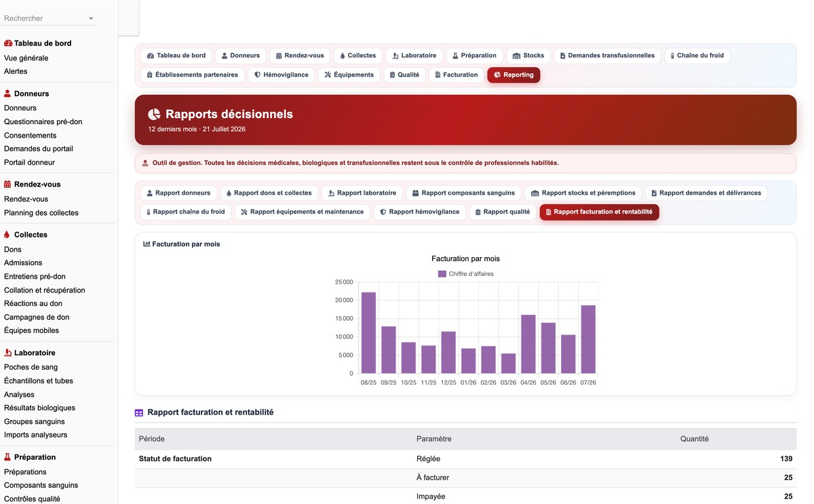This screenshot has width=814, height=504.
Task: Go to Campagnes de don
Action: click(x=37, y=317)
